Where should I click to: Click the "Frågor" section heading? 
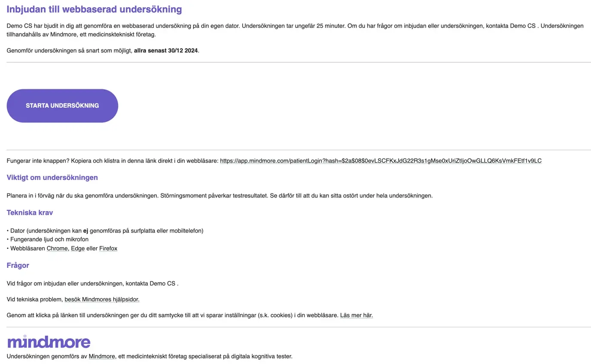pos(18,265)
